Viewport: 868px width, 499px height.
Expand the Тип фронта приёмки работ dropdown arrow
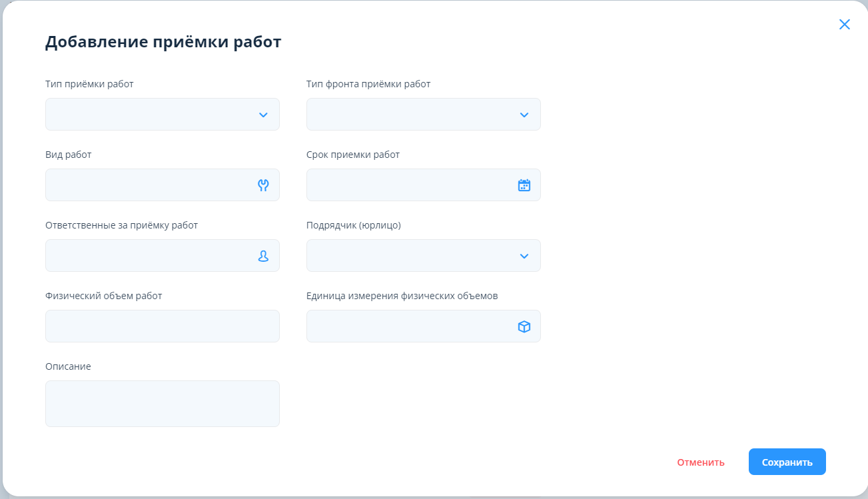click(x=524, y=115)
